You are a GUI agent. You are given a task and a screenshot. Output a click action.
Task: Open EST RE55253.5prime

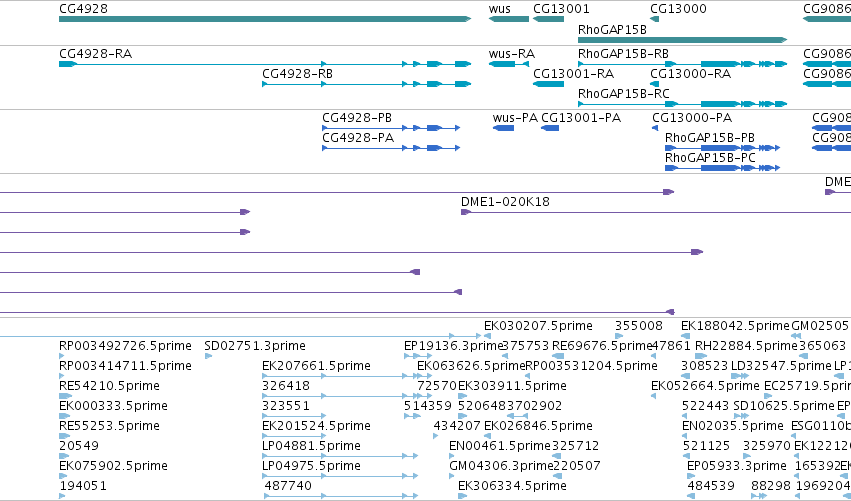coord(110,426)
